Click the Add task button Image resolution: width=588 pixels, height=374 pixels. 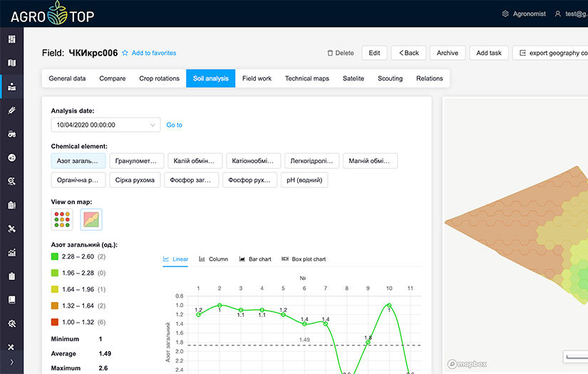tap(489, 53)
